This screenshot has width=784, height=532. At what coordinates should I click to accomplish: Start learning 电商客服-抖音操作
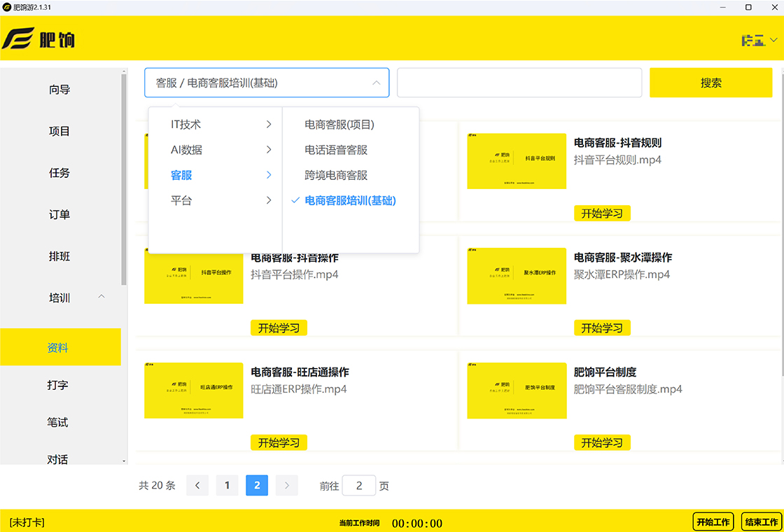click(279, 328)
